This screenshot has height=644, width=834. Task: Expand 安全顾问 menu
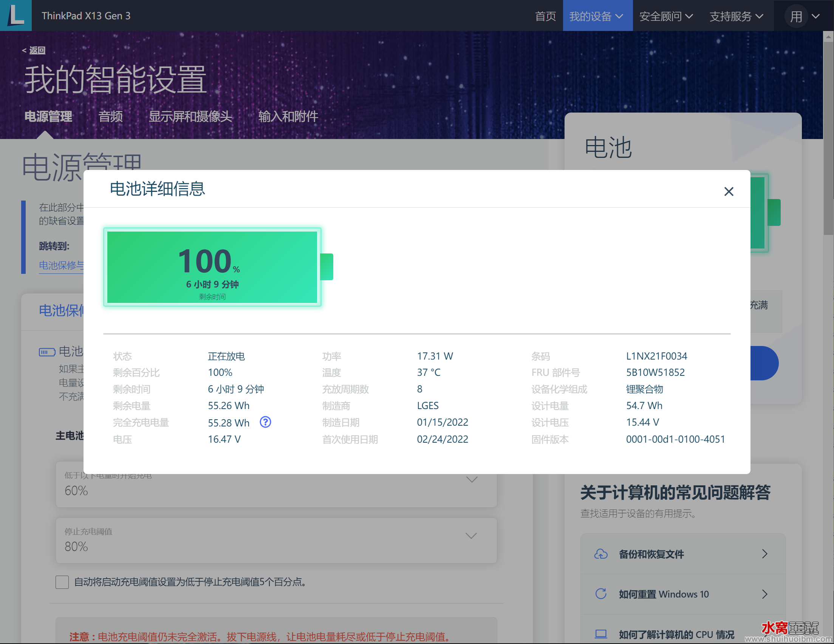pos(666,16)
